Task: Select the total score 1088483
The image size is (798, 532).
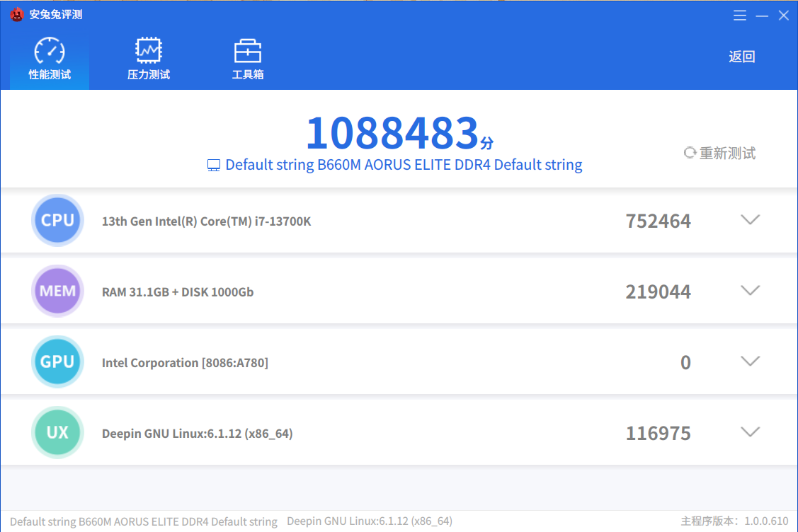Action: [394, 132]
